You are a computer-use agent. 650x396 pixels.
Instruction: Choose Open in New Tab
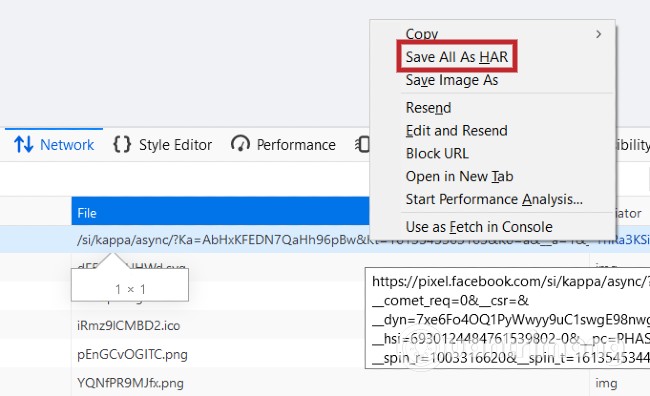click(459, 176)
